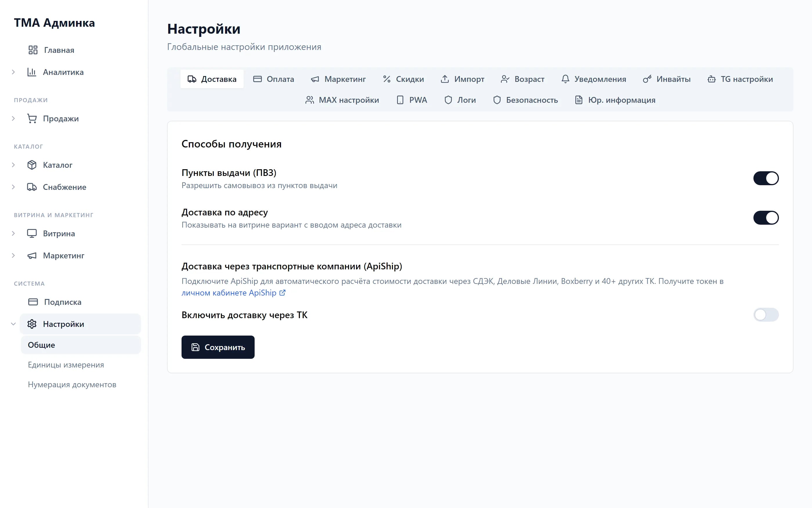Click the upload icon on Импорт tab

pos(445,79)
